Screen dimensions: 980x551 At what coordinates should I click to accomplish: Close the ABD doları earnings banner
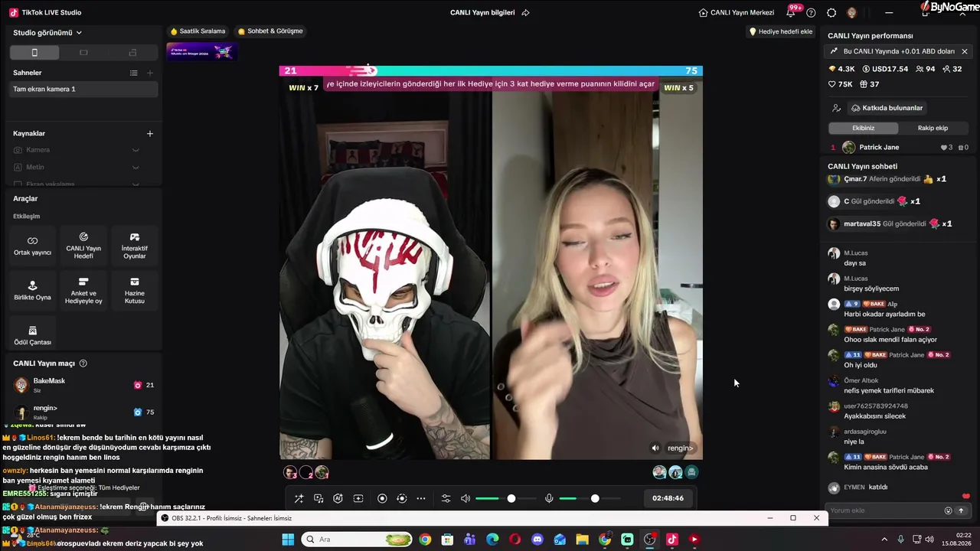965,51
